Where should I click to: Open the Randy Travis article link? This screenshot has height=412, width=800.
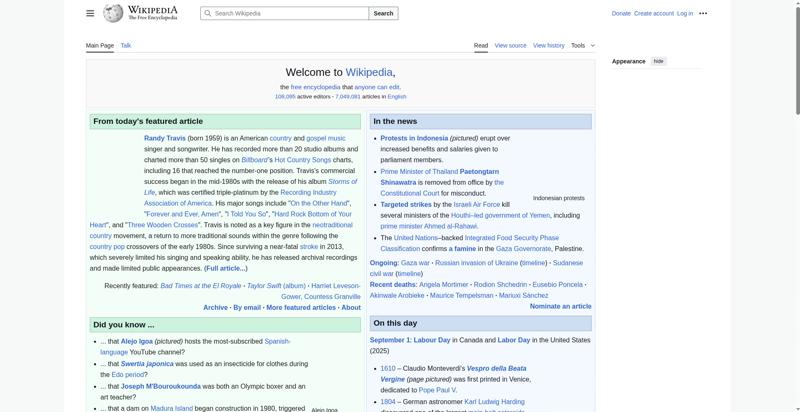click(x=165, y=138)
